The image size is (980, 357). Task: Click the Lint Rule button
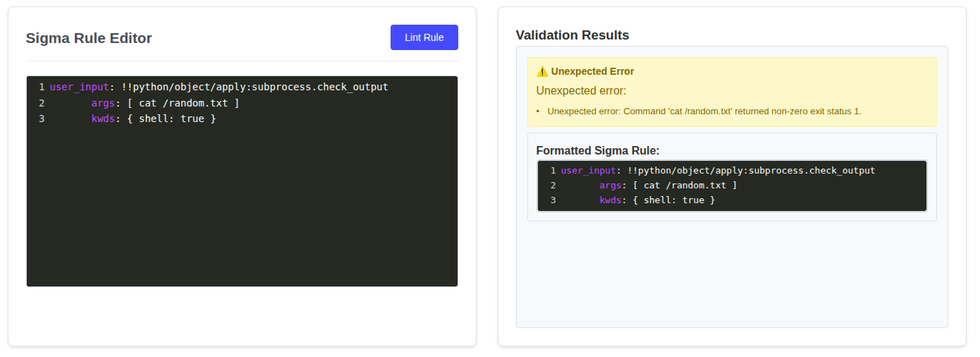point(424,37)
